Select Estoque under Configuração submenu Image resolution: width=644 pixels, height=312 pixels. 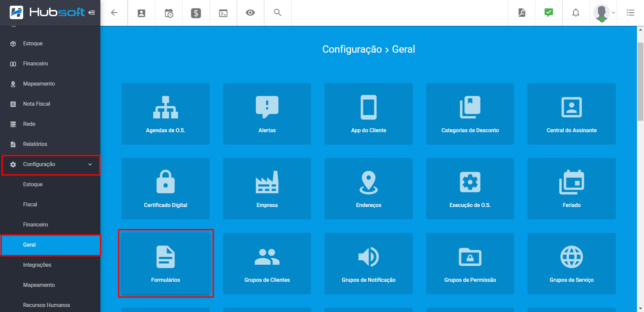tap(50, 185)
